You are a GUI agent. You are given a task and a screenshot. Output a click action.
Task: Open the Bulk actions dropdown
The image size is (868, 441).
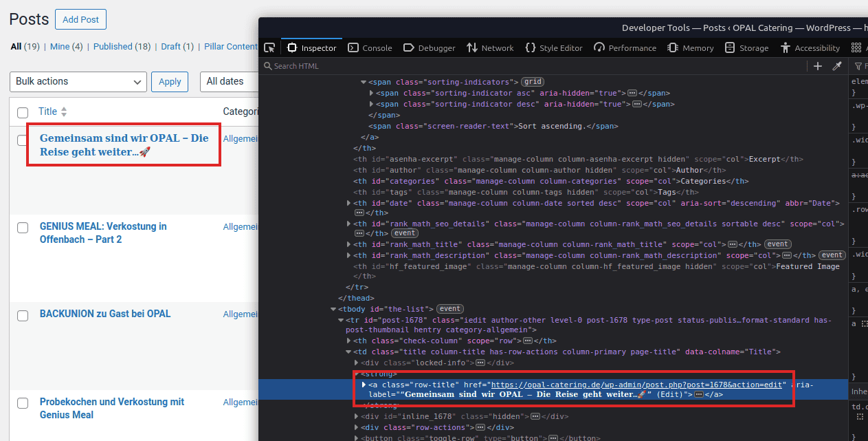point(78,81)
